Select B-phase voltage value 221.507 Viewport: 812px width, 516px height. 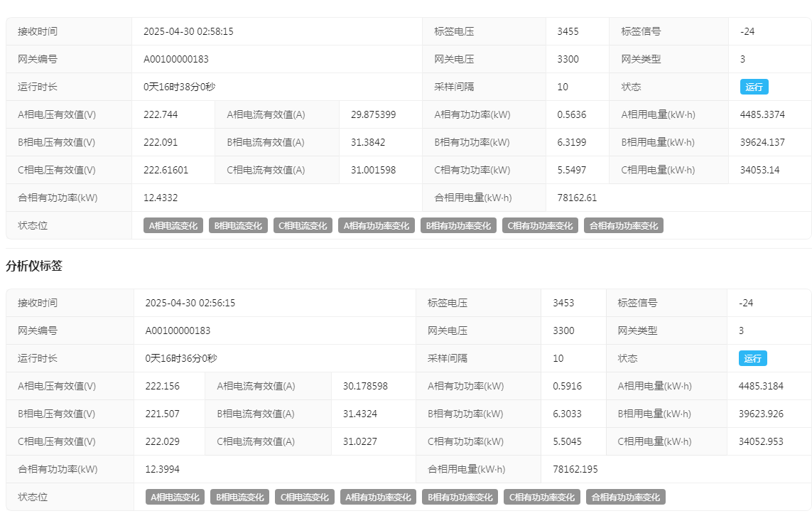pyautogui.click(x=162, y=414)
